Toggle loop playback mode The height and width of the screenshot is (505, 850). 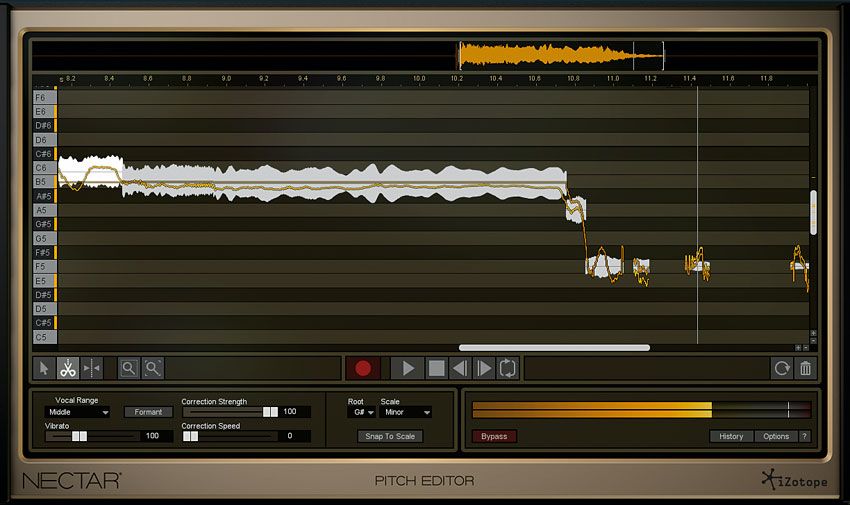click(x=508, y=368)
